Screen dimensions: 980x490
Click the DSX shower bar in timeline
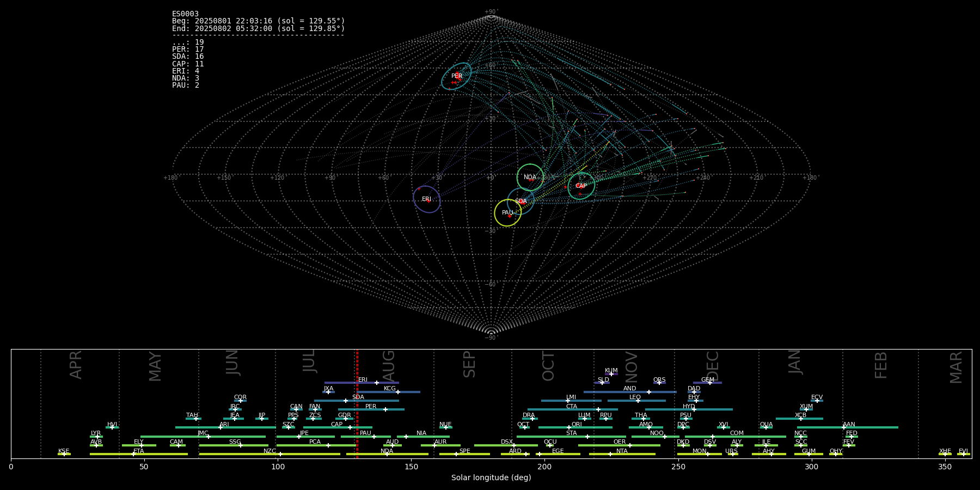[x=506, y=445]
